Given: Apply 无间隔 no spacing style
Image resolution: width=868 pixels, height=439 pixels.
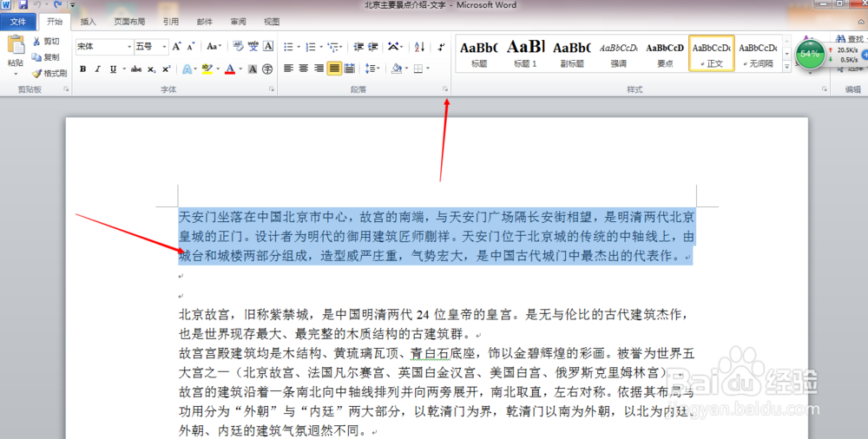Looking at the screenshot, I should (x=759, y=54).
